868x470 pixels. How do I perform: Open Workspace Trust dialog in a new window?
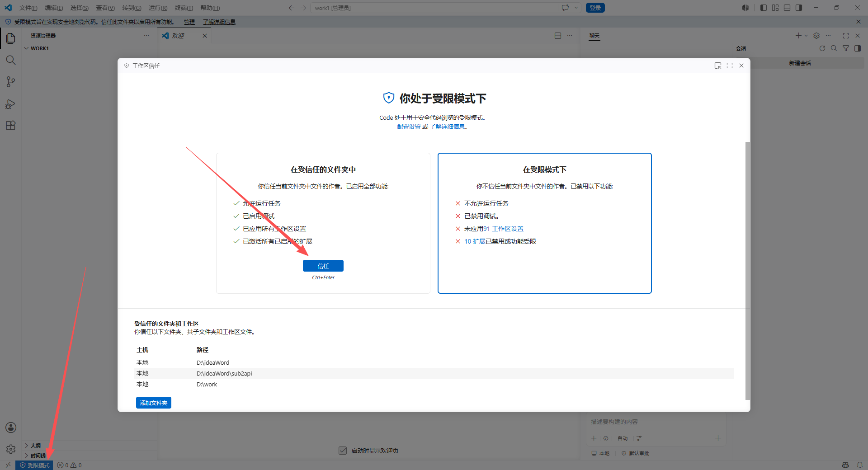718,66
